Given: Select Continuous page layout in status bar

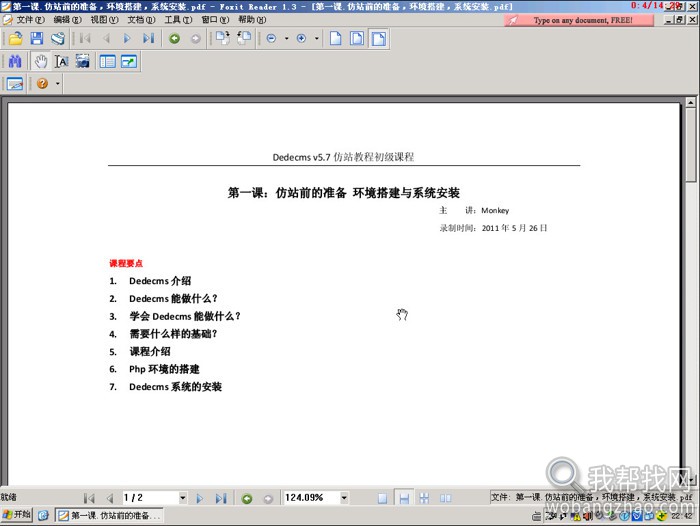Looking at the screenshot, I should point(404,498).
